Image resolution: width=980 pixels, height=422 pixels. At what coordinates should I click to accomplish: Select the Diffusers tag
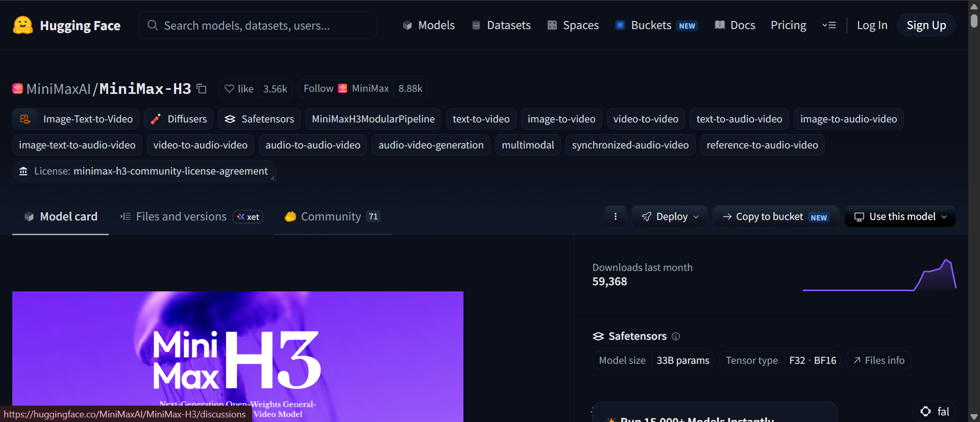pyautogui.click(x=179, y=119)
